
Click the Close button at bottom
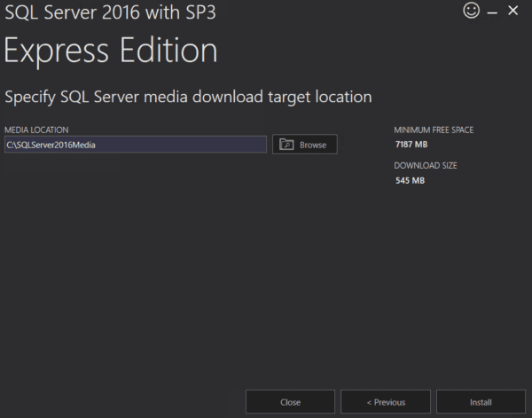click(291, 402)
